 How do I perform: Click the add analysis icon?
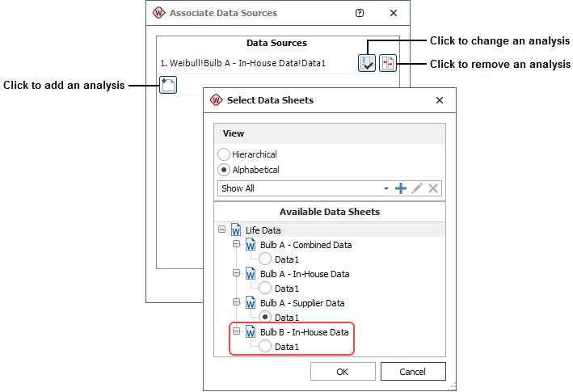click(167, 86)
